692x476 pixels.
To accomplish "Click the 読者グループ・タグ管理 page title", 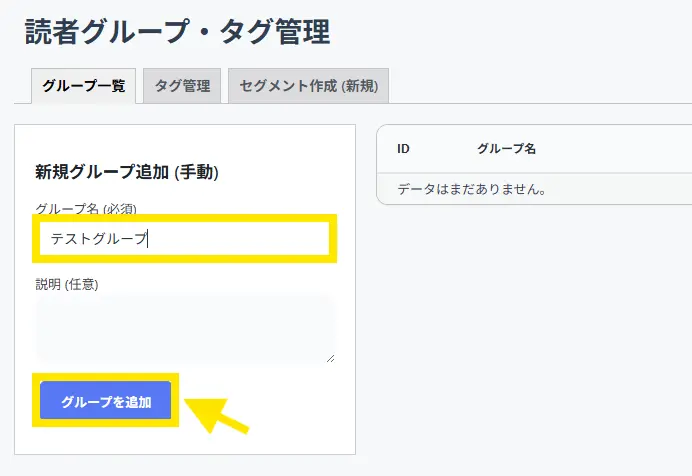I will click(x=177, y=32).
